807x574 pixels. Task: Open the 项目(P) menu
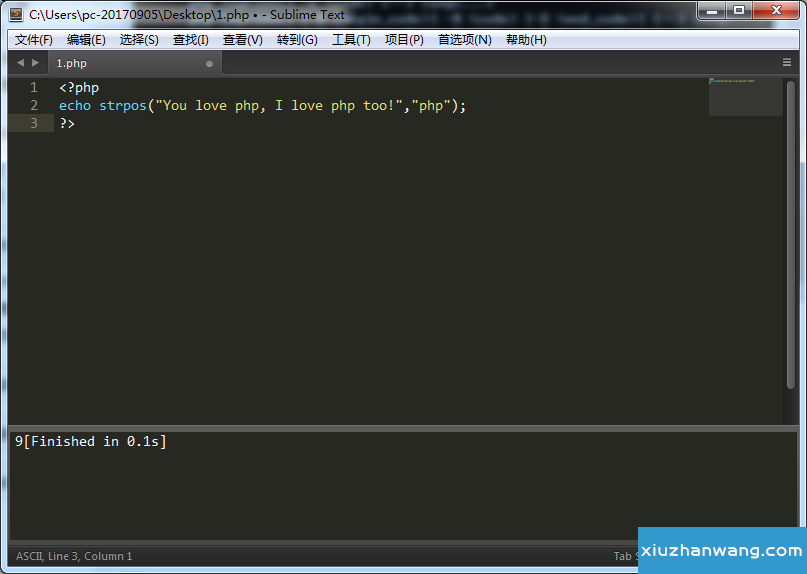pos(404,40)
